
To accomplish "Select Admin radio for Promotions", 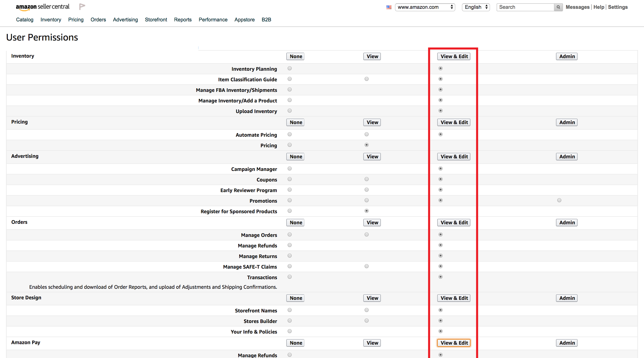I will click(559, 200).
